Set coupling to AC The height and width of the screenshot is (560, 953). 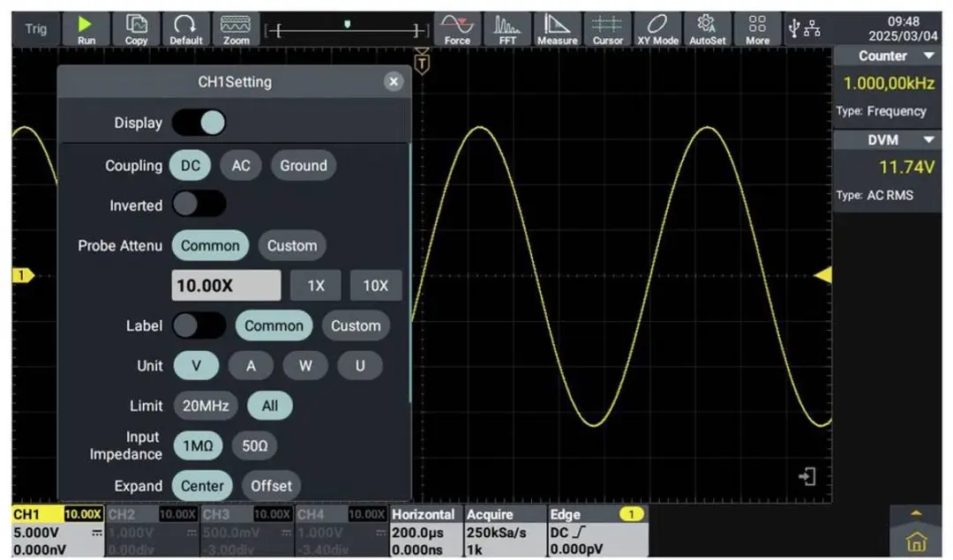tap(241, 165)
